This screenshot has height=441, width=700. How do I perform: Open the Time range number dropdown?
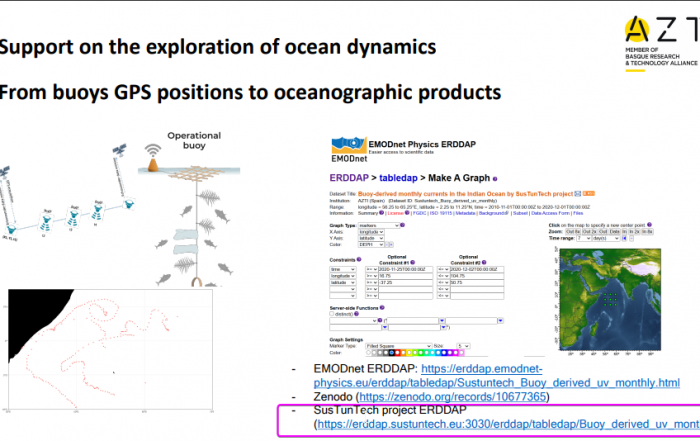coord(584,238)
